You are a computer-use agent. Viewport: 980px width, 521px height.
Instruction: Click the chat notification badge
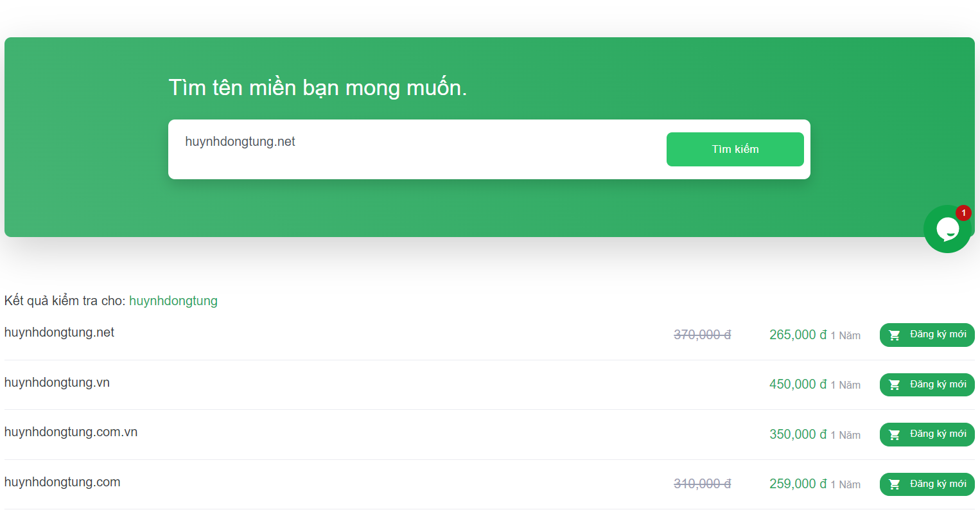click(x=963, y=213)
